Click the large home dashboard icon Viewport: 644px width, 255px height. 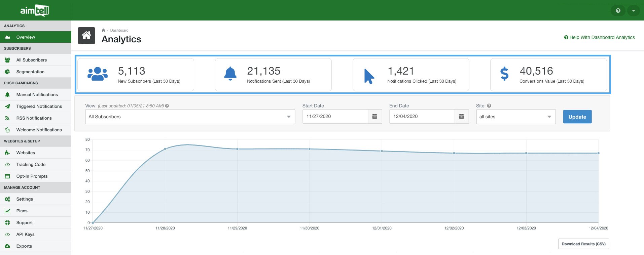(86, 36)
